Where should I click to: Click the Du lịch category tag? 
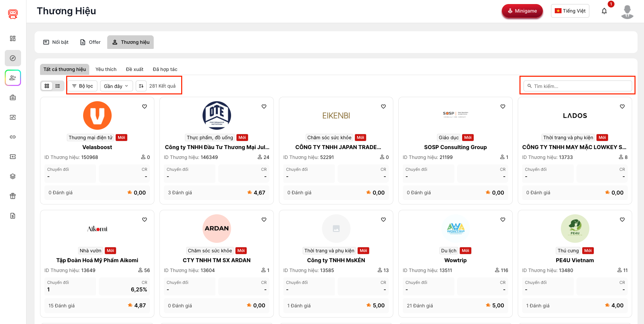[449, 251]
